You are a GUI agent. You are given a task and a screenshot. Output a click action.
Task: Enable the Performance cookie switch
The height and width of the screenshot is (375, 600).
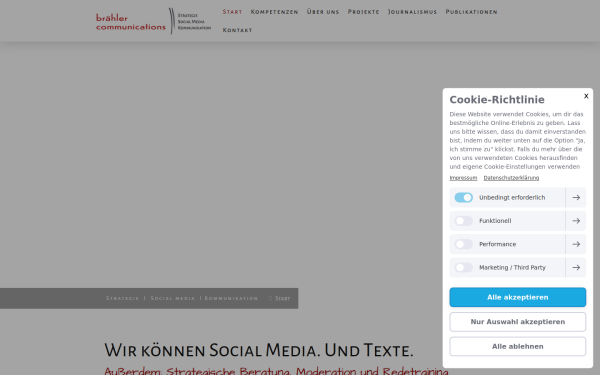coord(463,244)
